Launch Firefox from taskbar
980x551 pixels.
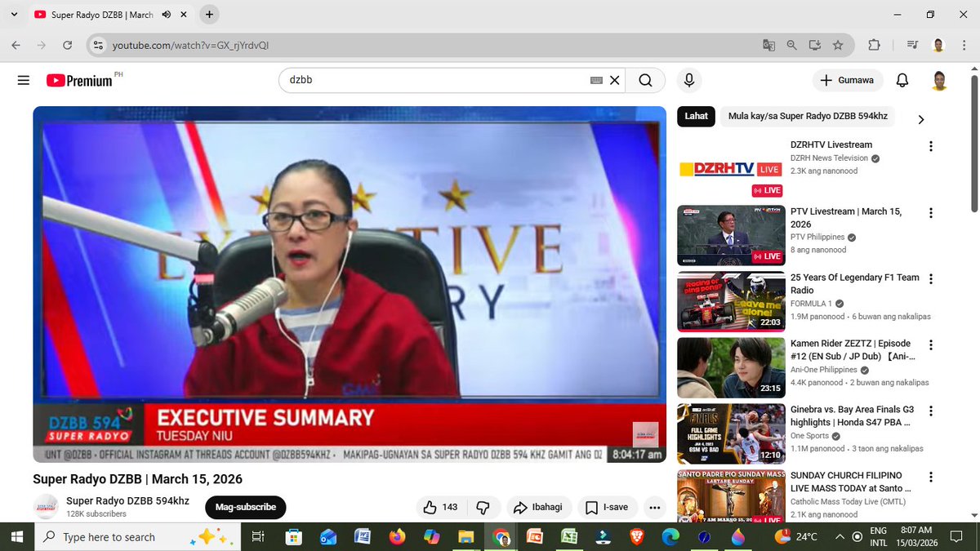pyautogui.click(x=397, y=536)
